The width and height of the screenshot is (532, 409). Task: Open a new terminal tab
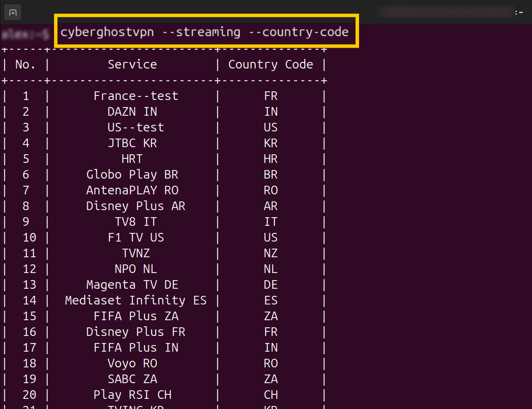pos(13,13)
